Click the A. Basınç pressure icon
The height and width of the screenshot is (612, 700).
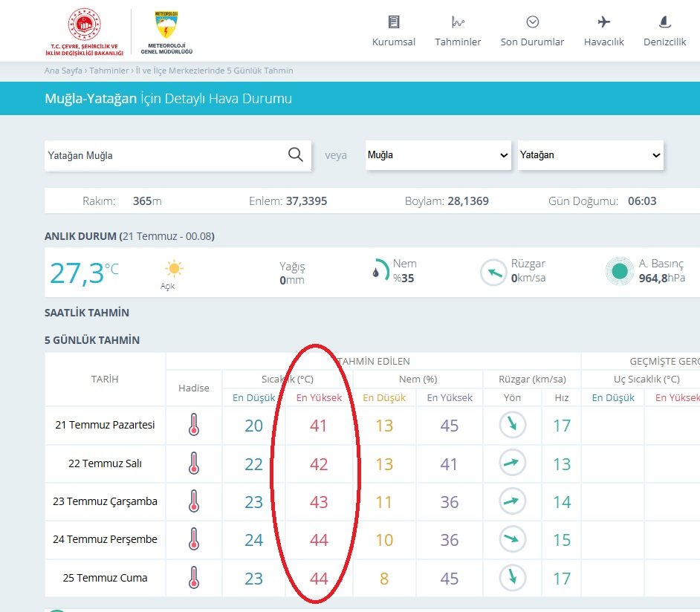(618, 272)
